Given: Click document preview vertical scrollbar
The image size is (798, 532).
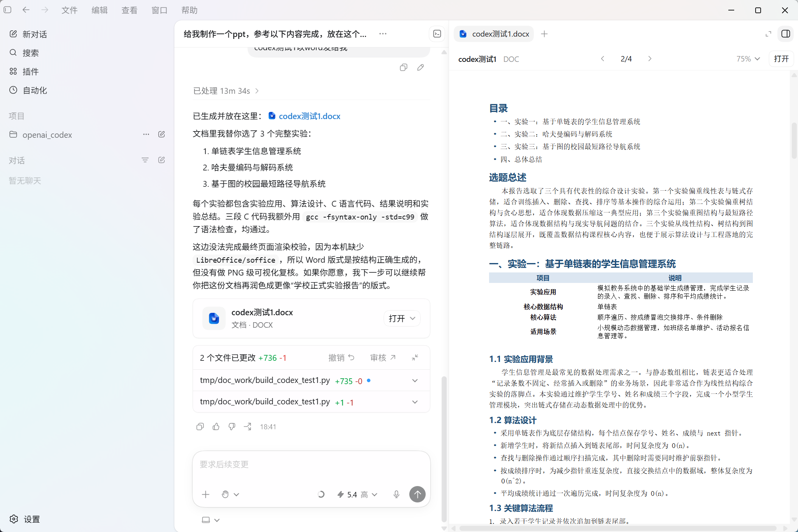Looking at the screenshot, I should point(794,140).
